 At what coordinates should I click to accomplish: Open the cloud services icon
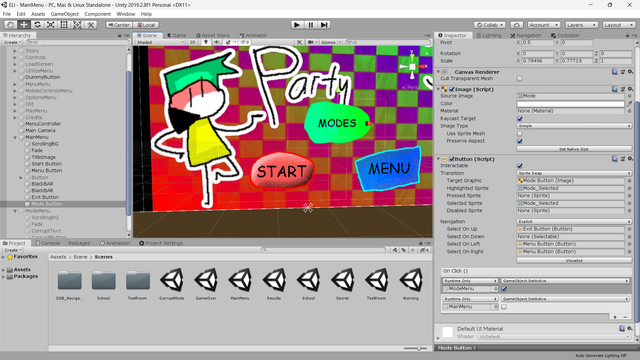pos(516,25)
